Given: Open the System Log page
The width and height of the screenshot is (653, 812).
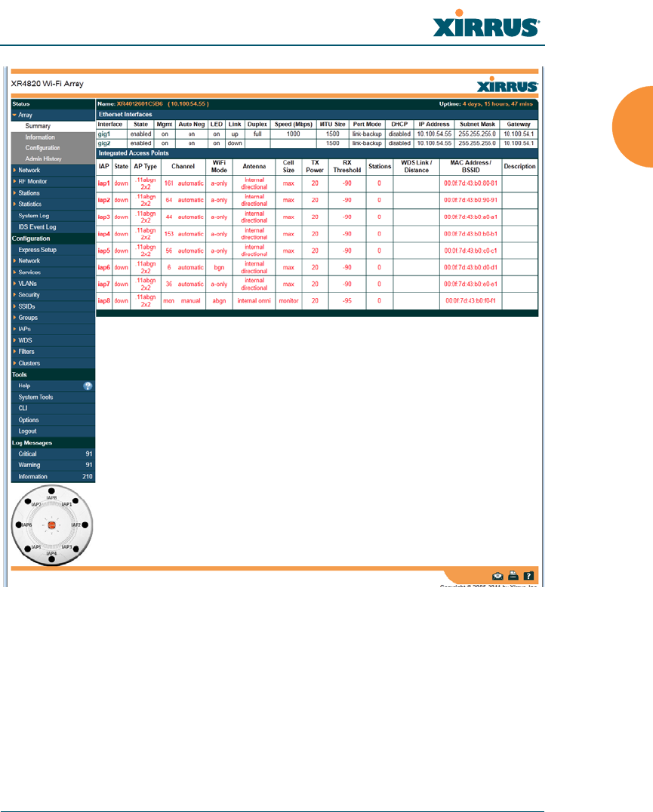Looking at the screenshot, I should point(34,215).
